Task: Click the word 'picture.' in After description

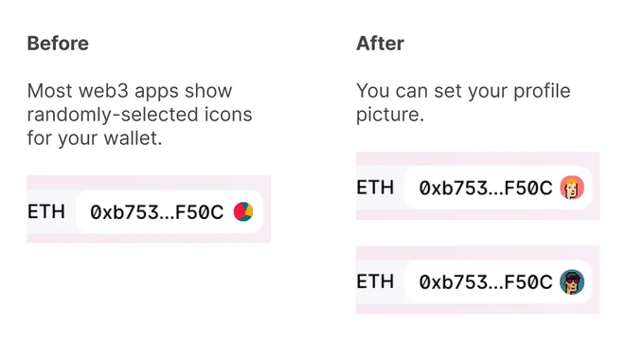Action: 390,115
